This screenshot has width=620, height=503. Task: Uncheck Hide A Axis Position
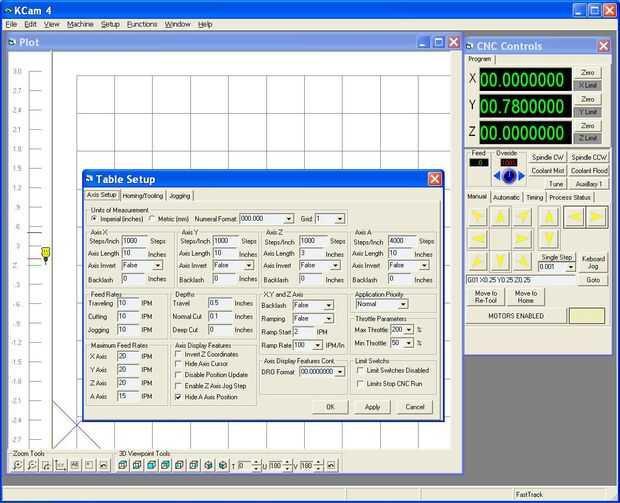coord(181,397)
